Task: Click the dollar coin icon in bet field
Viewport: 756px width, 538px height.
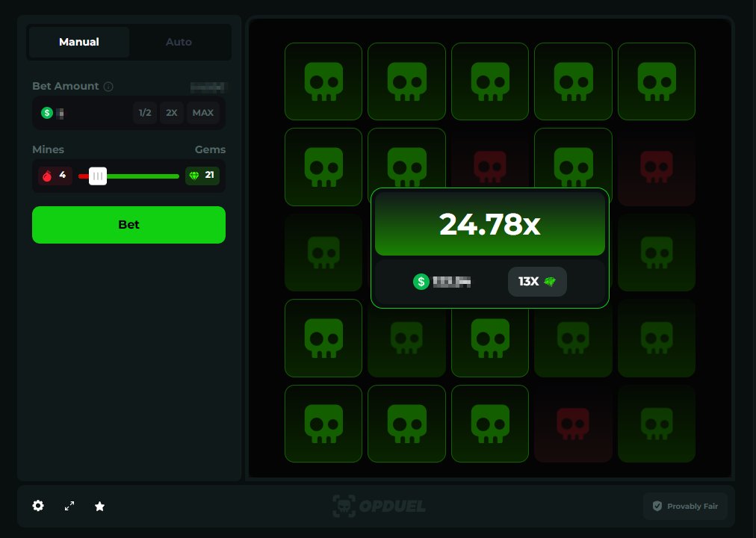Action: point(47,113)
